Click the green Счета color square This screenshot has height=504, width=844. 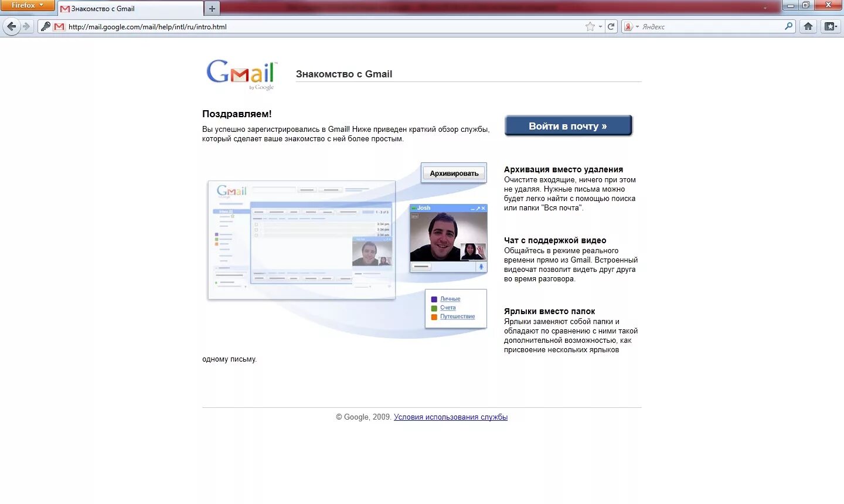[434, 308]
